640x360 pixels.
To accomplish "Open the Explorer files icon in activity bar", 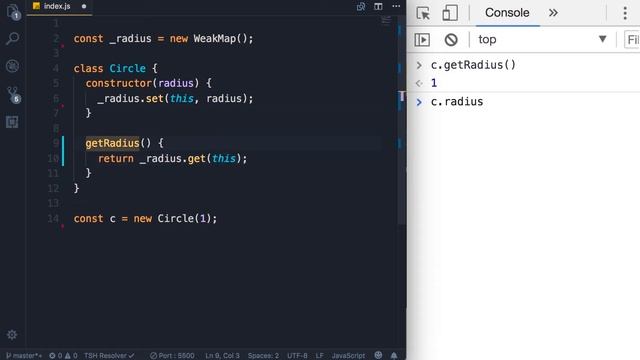I will tap(13, 12).
